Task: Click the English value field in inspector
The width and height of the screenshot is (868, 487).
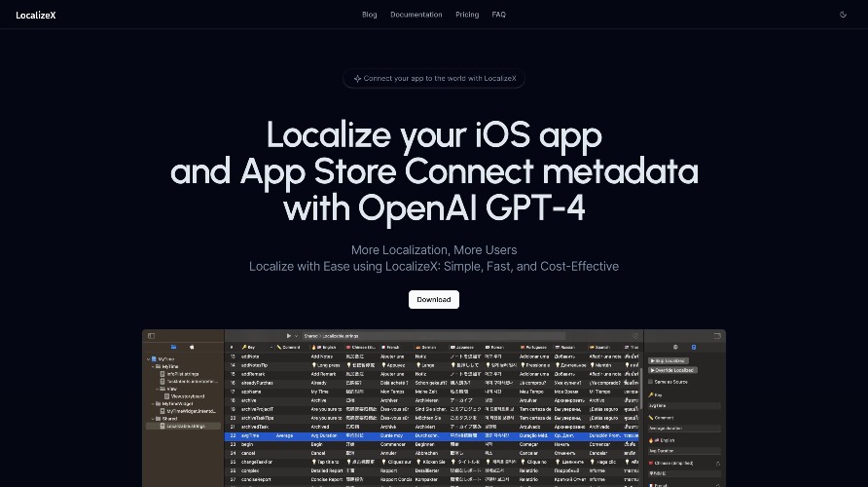Action: click(684, 451)
